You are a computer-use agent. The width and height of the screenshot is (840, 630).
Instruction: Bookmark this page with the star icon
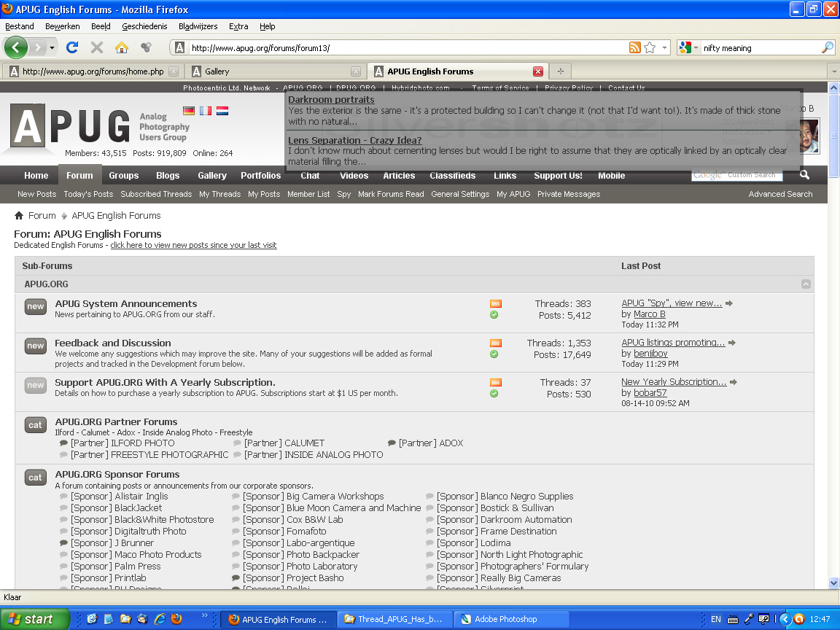[650, 47]
